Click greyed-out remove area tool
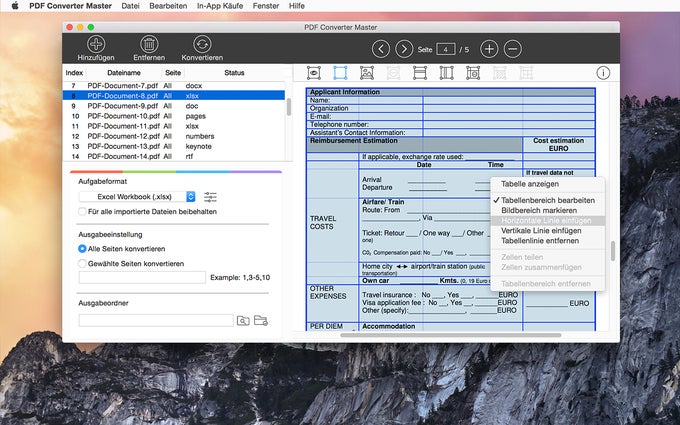680x425 pixels. pyautogui.click(x=393, y=73)
